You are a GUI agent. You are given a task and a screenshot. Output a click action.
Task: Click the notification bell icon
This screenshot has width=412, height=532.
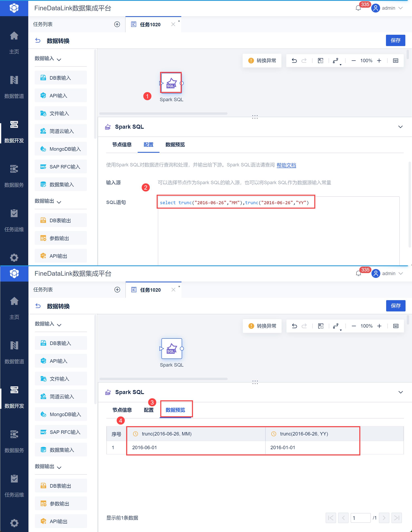point(358,8)
